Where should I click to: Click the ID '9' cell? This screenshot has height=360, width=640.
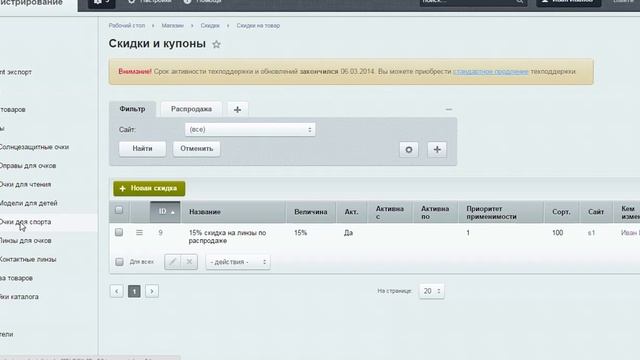click(x=160, y=233)
